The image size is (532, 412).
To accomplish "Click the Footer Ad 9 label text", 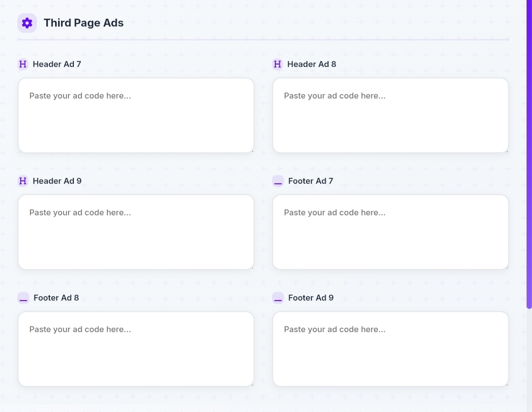I will tap(310, 298).
